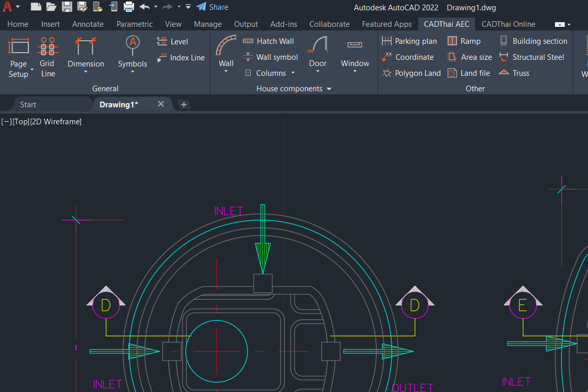Open the Insert ribbon tab
The width and height of the screenshot is (588, 392).
point(50,24)
